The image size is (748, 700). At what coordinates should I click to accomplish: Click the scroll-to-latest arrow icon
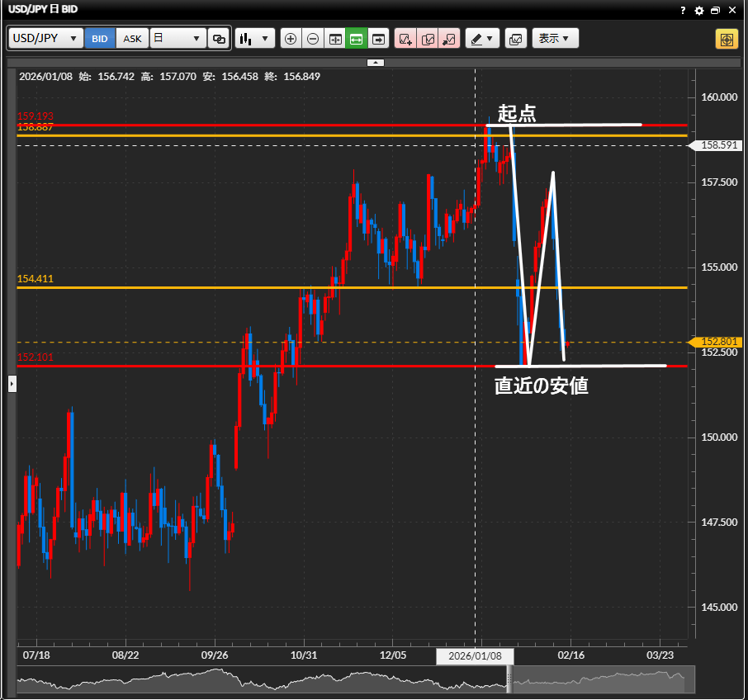pyautogui.click(x=379, y=39)
